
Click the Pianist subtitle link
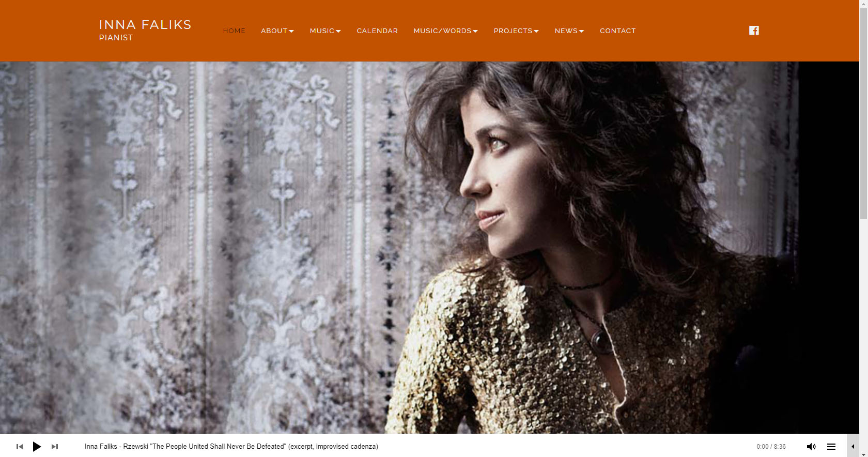(x=116, y=38)
